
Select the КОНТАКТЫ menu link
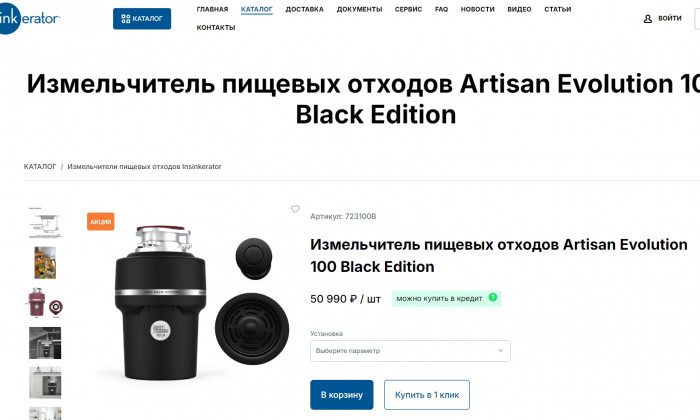pos(216,28)
